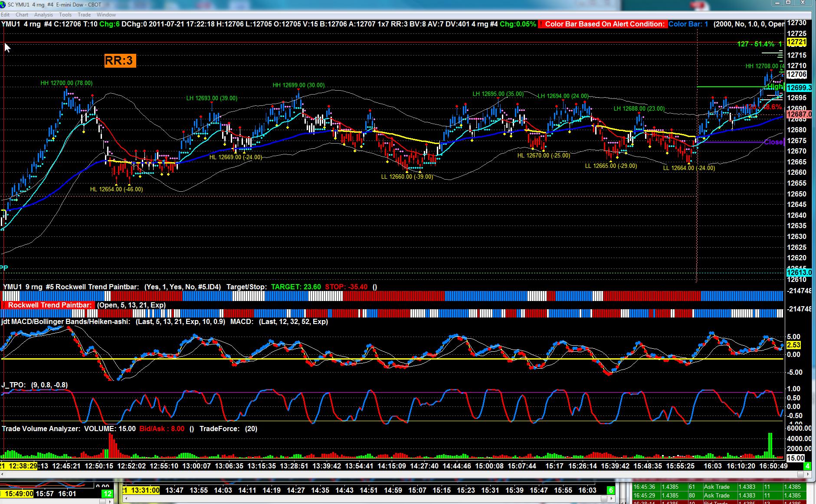816x504 pixels.
Task: Open the Edit menu
Action: pos(5,15)
